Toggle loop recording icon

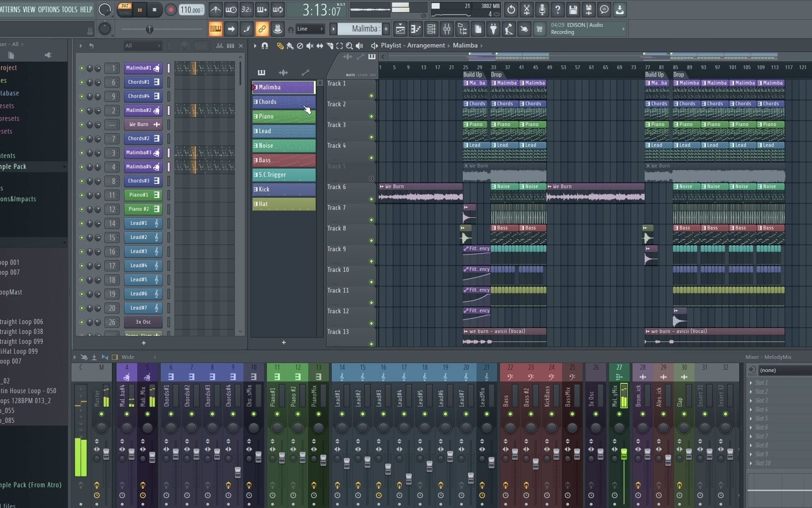[x=278, y=9]
